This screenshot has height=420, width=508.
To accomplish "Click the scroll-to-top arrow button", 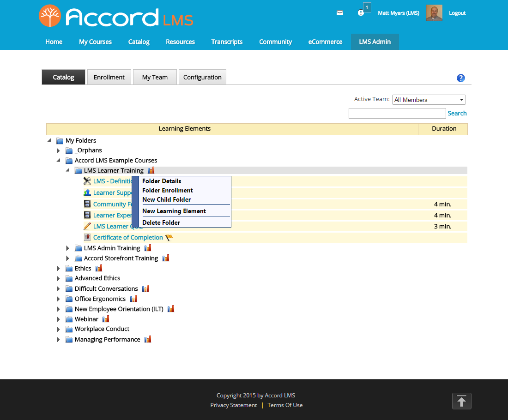I will [x=461, y=401].
